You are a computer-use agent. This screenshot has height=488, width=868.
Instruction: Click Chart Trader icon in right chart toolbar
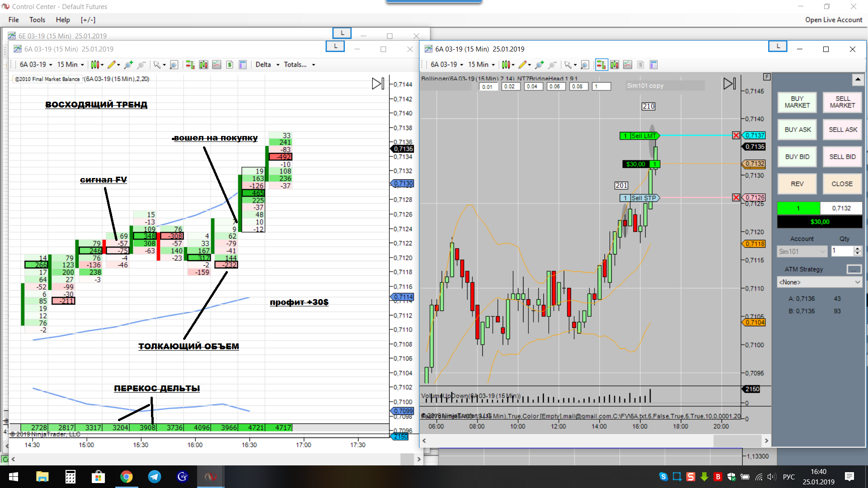click(x=601, y=65)
